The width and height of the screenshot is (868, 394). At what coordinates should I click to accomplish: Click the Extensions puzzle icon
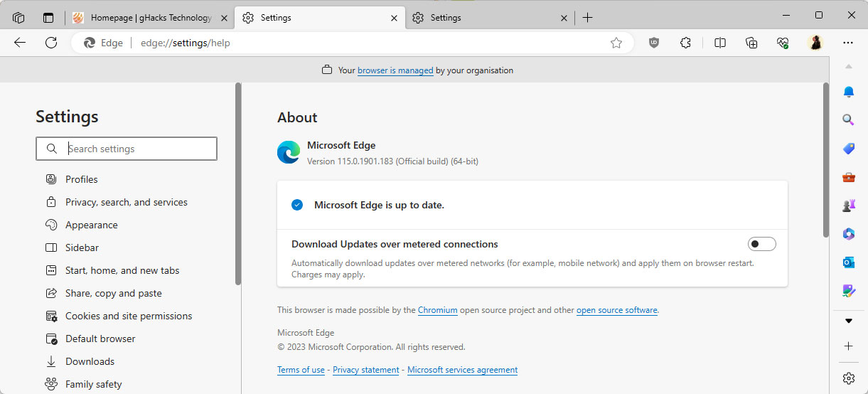[x=685, y=43]
